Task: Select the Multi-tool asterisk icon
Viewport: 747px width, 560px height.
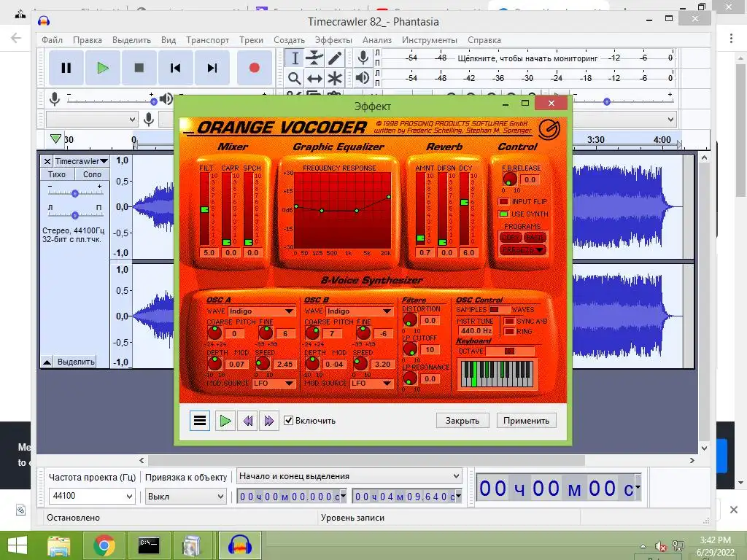Action: (x=335, y=78)
